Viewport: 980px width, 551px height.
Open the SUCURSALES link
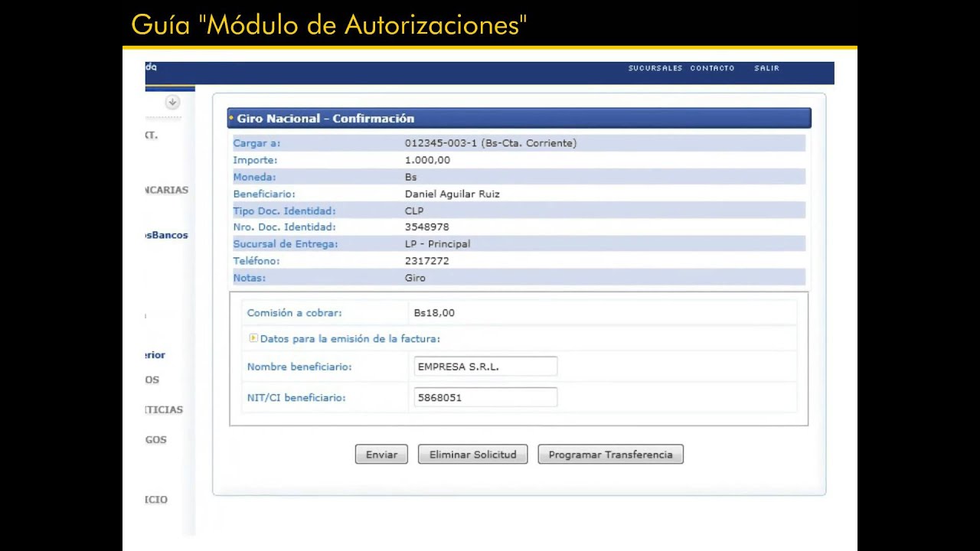[655, 68]
